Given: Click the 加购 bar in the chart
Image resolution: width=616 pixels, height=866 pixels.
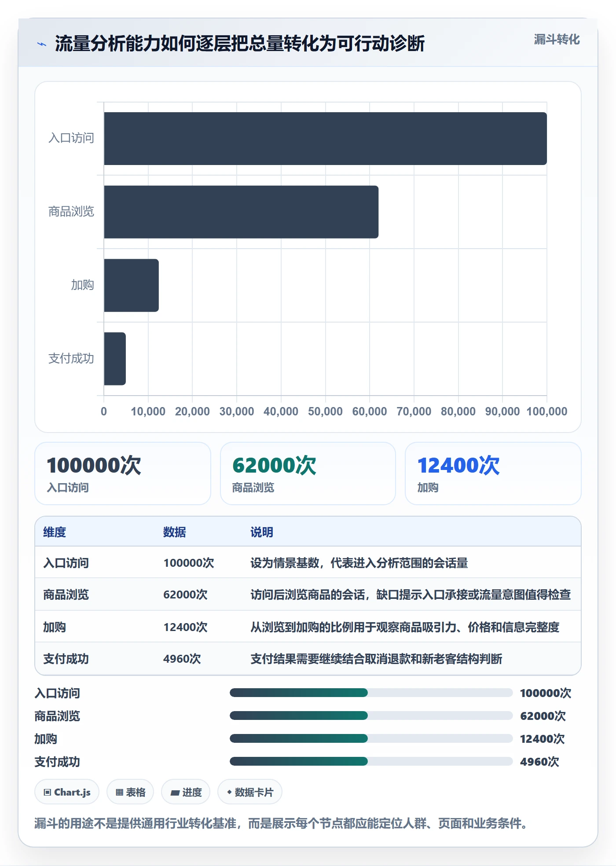Looking at the screenshot, I should pyautogui.click(x=131, y=285).
